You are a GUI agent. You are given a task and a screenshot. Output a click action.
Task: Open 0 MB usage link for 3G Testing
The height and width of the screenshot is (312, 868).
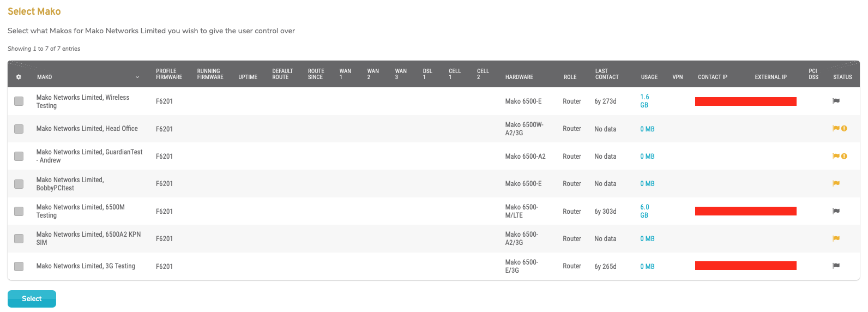point(647,267)
